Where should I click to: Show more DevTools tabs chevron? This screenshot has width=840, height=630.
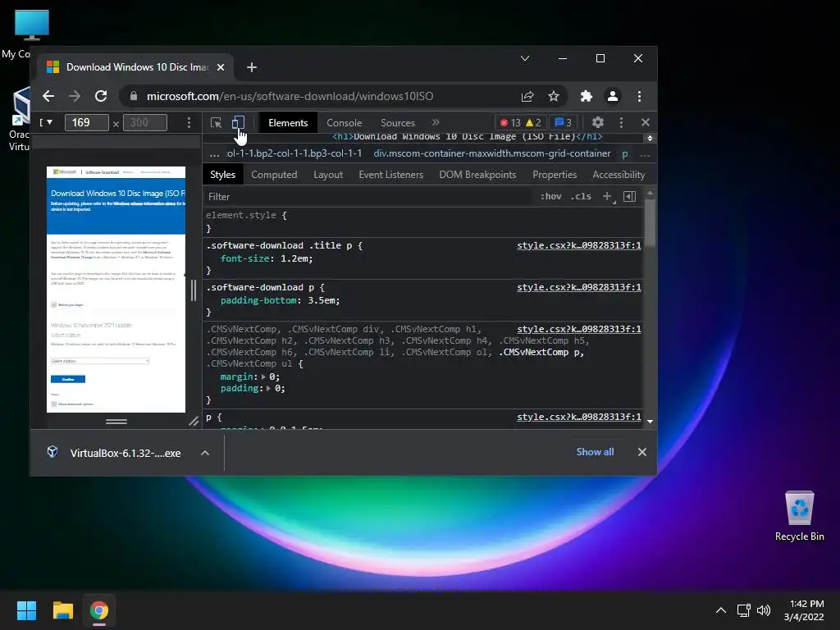(436, 123)
